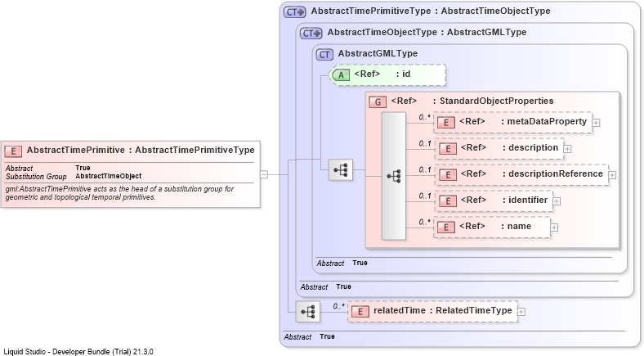Select the AbstractTimeObjectType : AbstractGMLType header
Screen dimensions: 644x356
(x=427, y=33)
